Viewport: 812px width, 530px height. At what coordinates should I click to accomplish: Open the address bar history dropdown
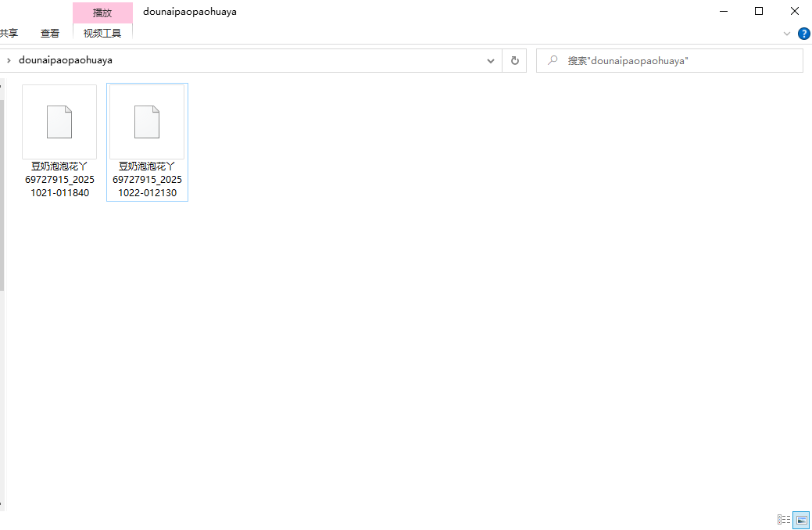[x=491, y=60]
